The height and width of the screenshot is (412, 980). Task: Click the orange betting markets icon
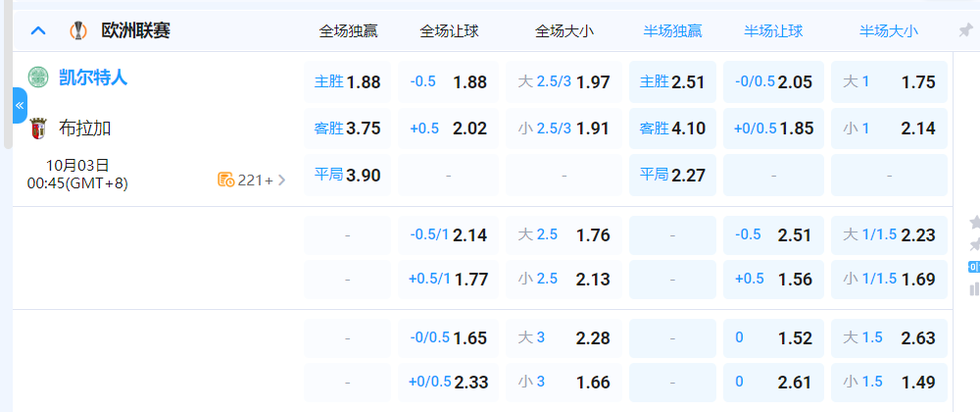pos(225,180)
